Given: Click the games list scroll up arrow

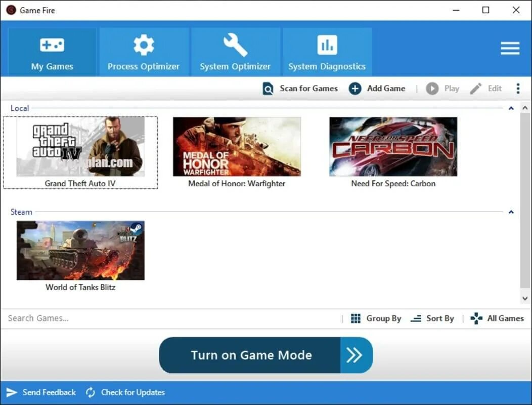Looking at the screenshot, I should click(x=525, y=108).
